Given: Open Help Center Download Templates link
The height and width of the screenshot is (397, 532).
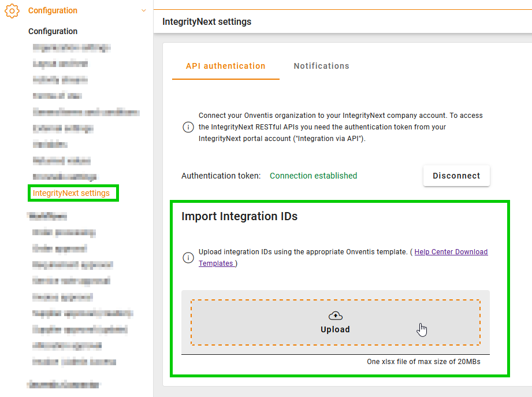Looking at the screenshot, I should coord(451,252).
